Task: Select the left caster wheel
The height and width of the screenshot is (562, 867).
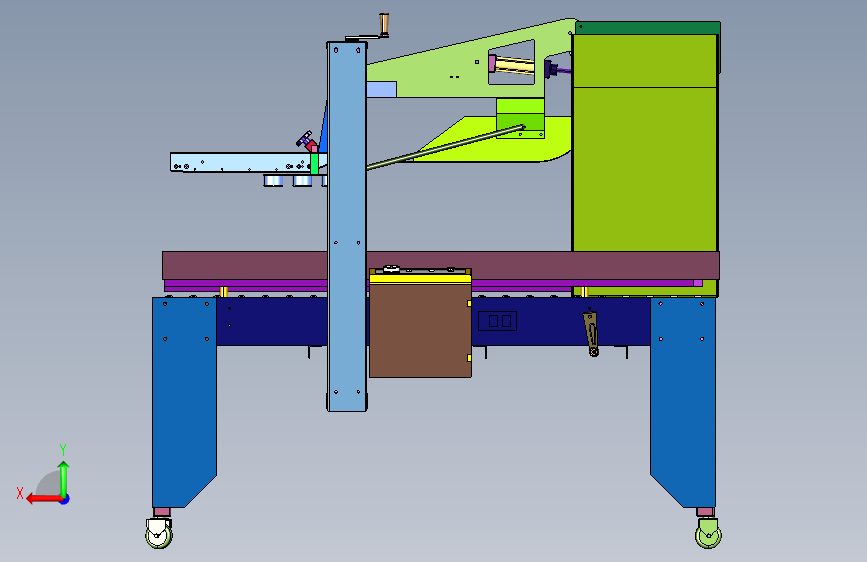Action: pos(159,533)
